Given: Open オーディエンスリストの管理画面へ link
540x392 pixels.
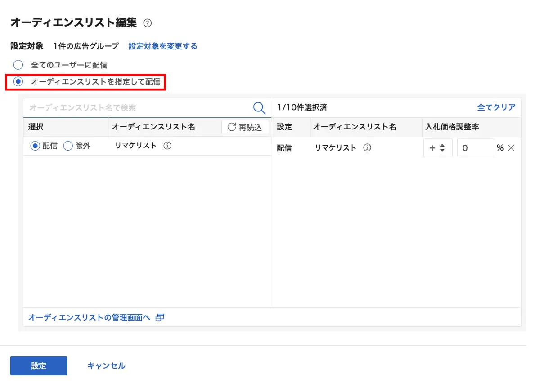Looking at the screenshot, I should pos(90,317).
